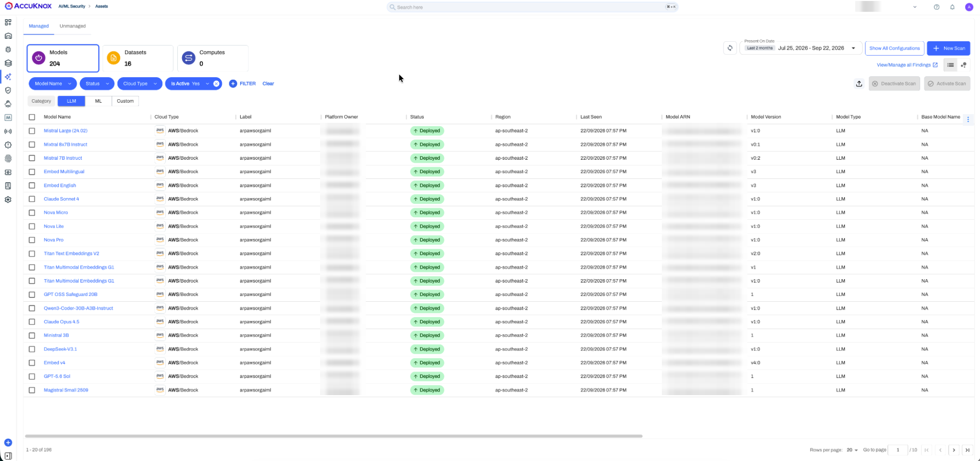Expand the Model Name filter dropdown

pos(53,84)
